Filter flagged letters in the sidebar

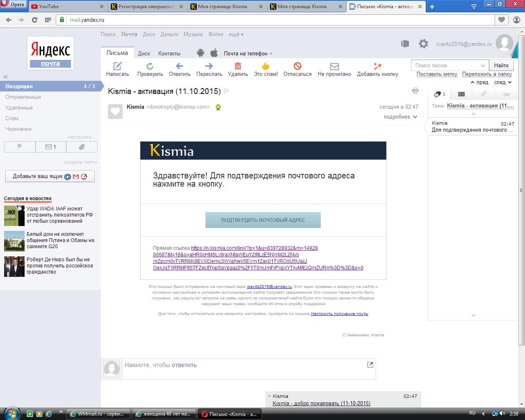20,147
